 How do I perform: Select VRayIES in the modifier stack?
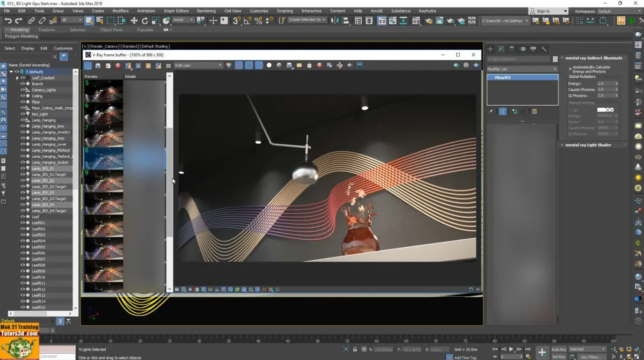pyautogui.click(x=522, y=78)
